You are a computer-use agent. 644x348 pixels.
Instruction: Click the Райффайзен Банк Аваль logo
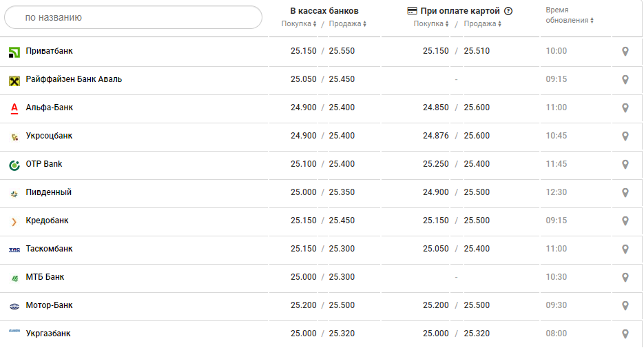coord(14,80)
